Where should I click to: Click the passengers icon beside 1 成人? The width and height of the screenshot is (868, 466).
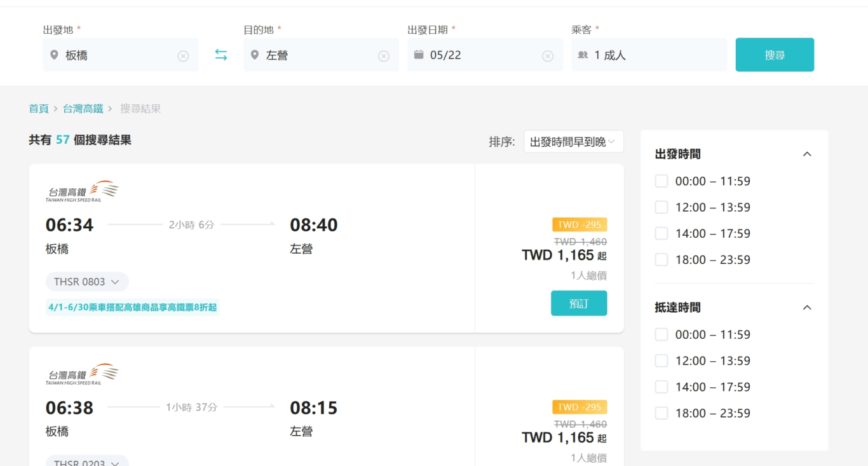(583, 55)
